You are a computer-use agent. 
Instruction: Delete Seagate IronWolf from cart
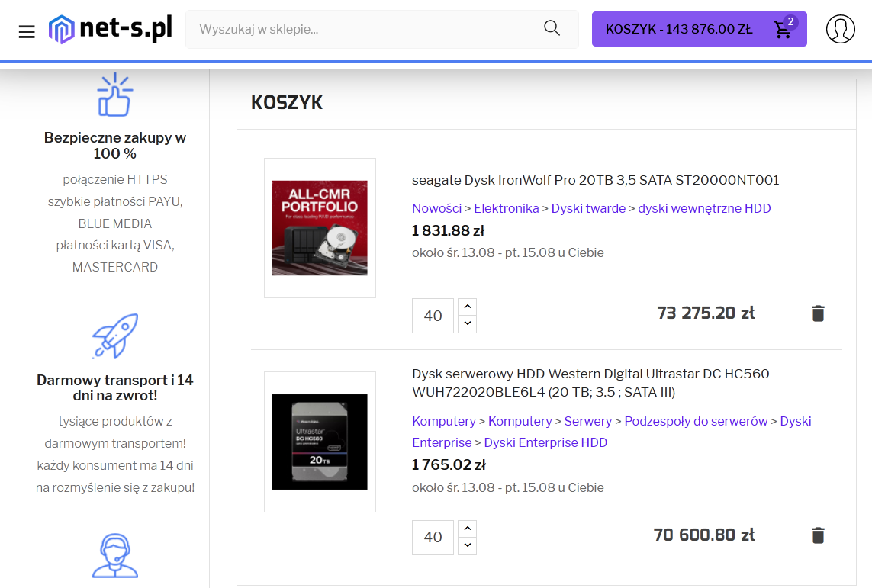818,313
